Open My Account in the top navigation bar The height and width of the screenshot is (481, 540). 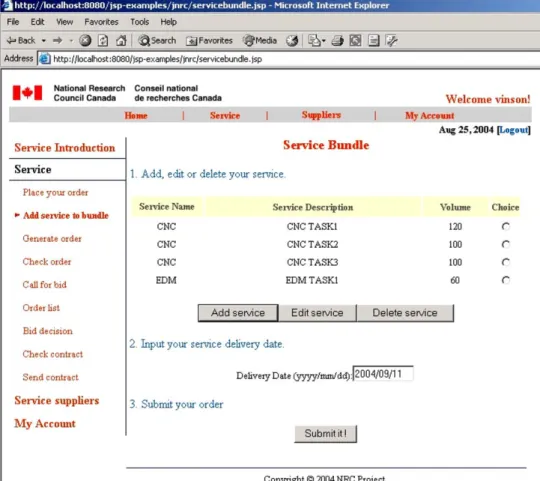pos(429,115)
